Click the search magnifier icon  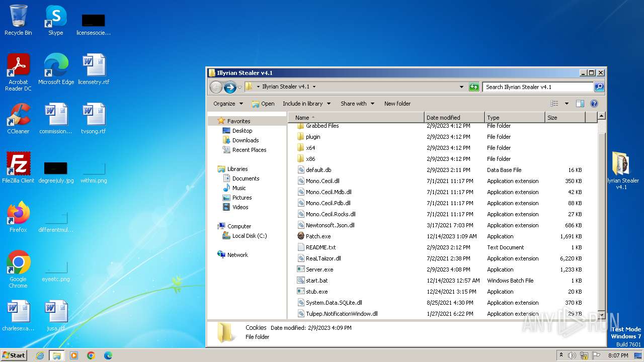click(x=599, y=87)
